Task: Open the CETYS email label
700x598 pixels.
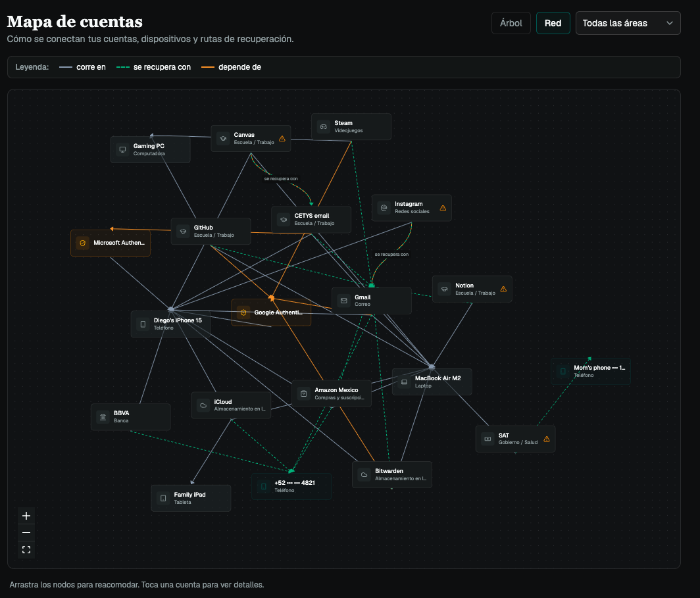Action: click(x=312, y=216)
